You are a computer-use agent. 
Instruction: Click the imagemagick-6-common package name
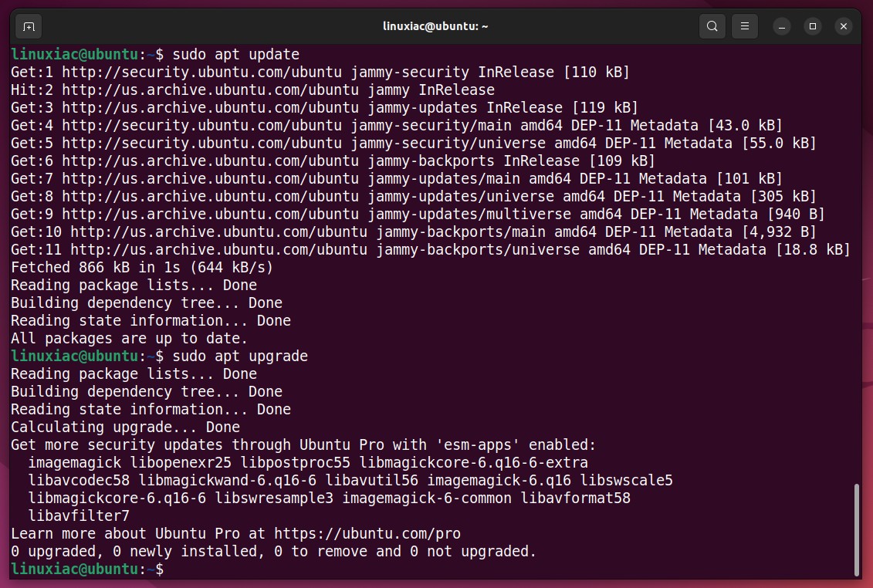pyautogui.click(x=427, y=498)
